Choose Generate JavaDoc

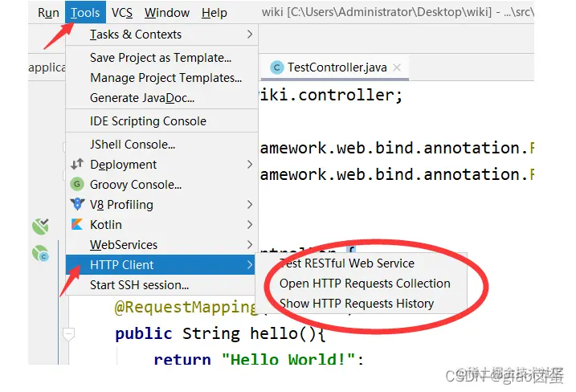(161, 98)
